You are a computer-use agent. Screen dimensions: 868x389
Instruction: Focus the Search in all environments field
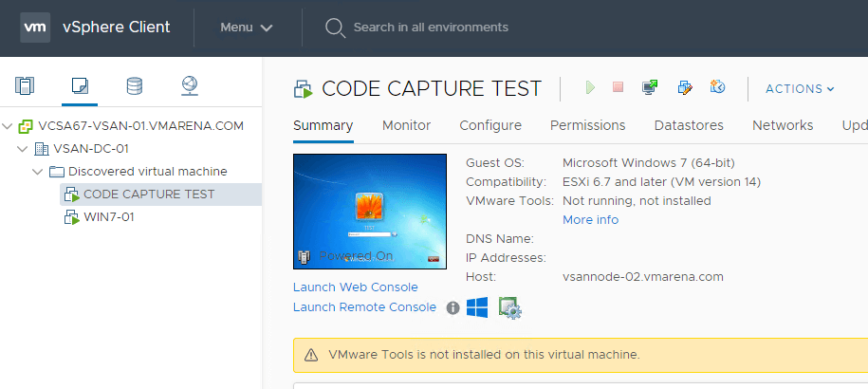tap(431, 28)
